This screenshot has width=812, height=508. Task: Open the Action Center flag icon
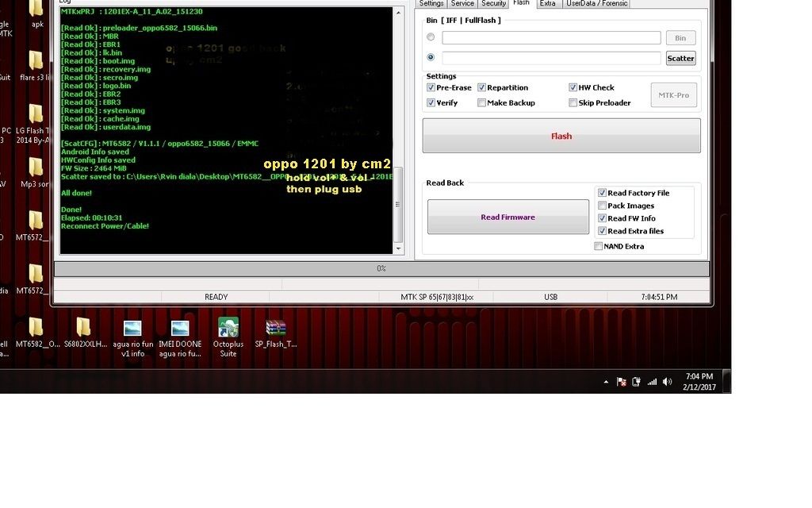click(622, 382)
